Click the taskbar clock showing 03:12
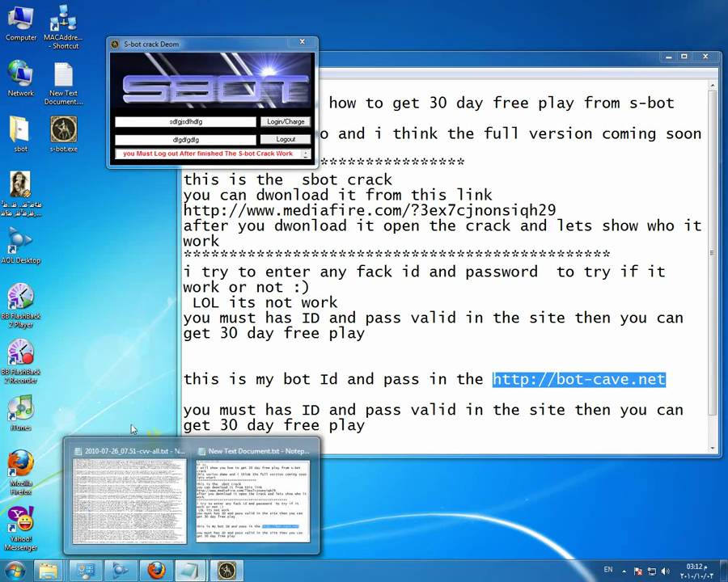 [x=697, y=571]
